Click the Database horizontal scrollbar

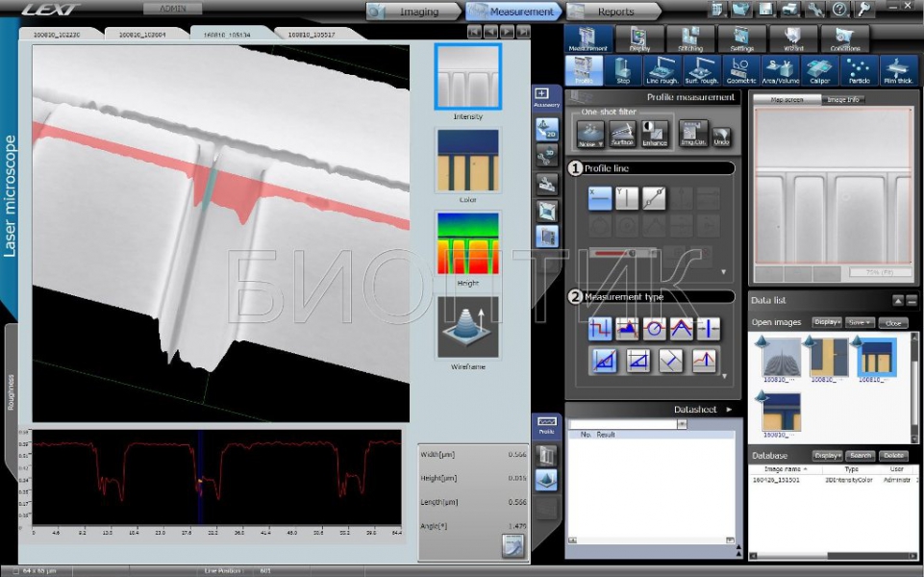[x=834, y=555]
